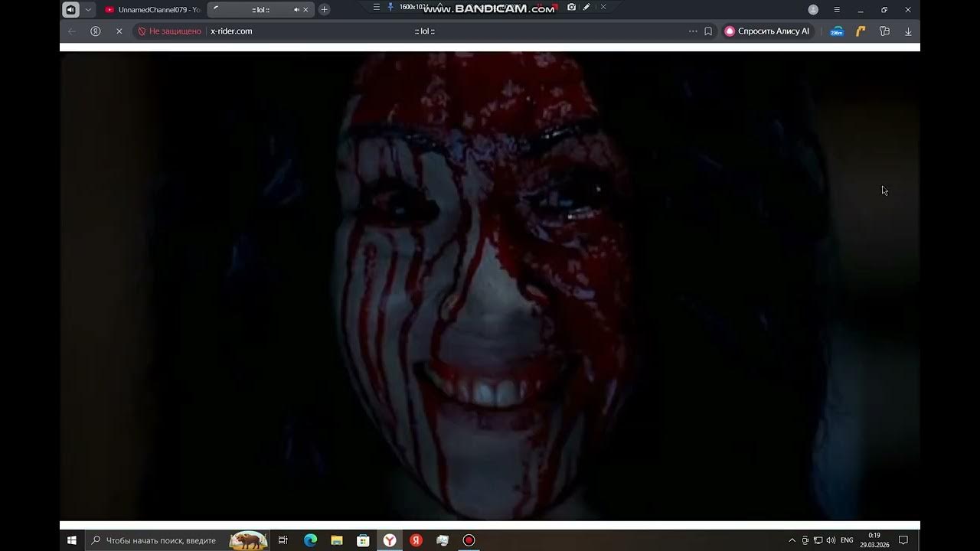Viewport: 980px width, 551px height.
Task: Bookmark this page
Action: click(x=708, y=31)
